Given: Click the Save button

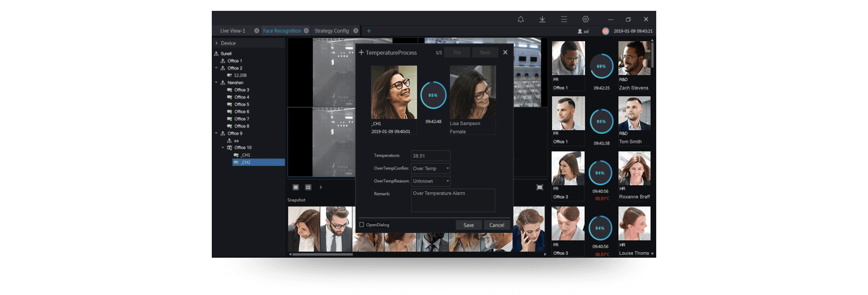Looking at the screenshot, I should click(x=468, y=225).
